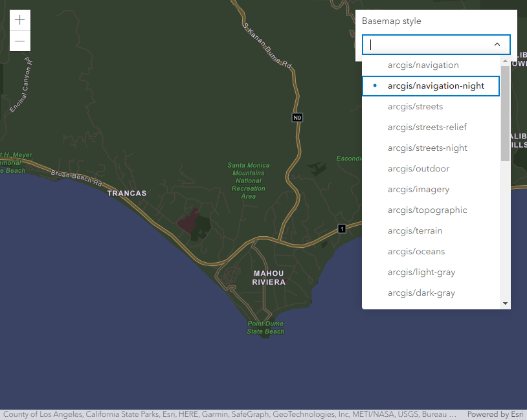
Task: Pick arcgis/terrain basemap option
Action: click(416, 231)
